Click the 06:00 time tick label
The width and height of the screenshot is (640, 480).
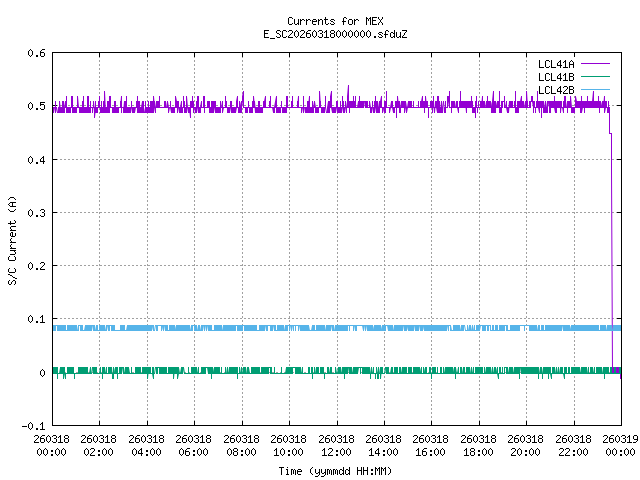(193, 445)
